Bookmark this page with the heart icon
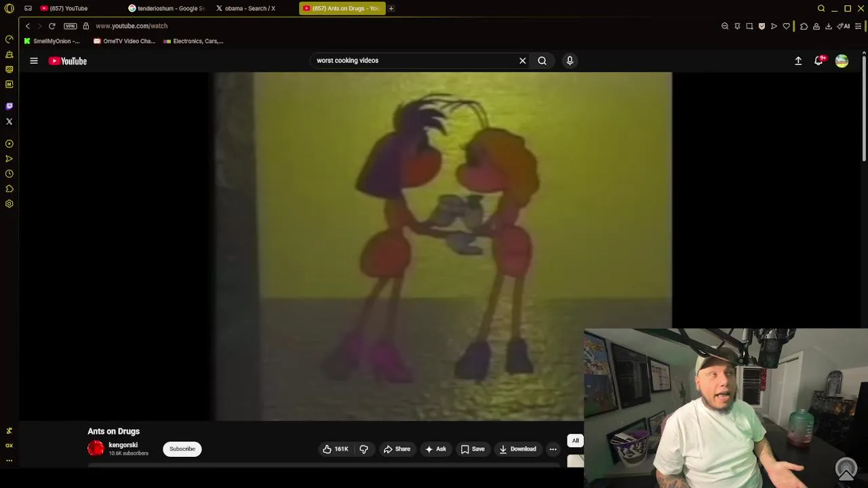This screenshot has width=868, height=488. (x=787, y=26)
